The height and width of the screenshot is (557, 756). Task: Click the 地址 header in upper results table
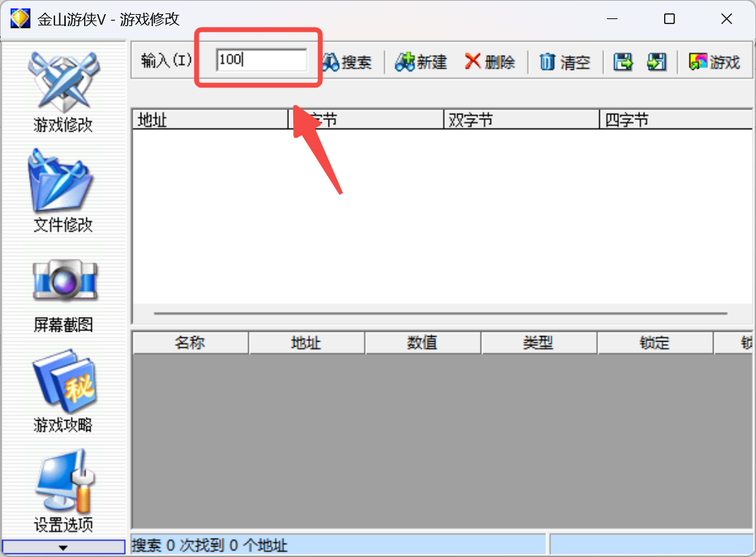[x=211, y=119]
